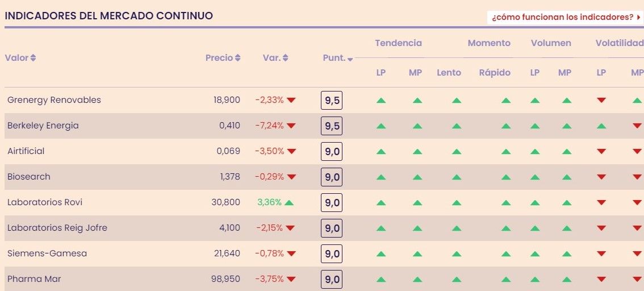Click Laboratorios Reig Jofre Volatilidad LP arrow
Image resolution: width=644 pixels, height=291 pixels.
601,228
